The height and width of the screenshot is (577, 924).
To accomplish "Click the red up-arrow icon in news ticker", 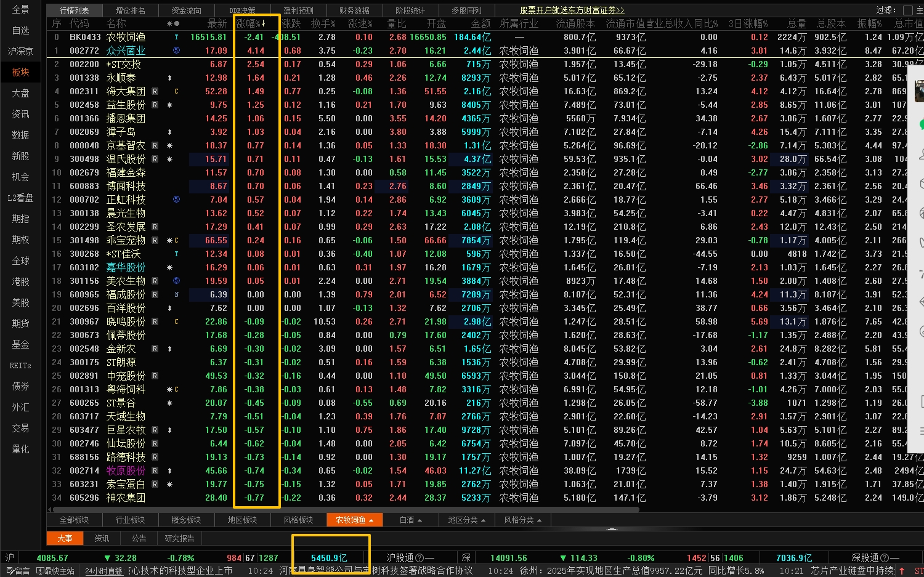I will [x=902, y=571].
